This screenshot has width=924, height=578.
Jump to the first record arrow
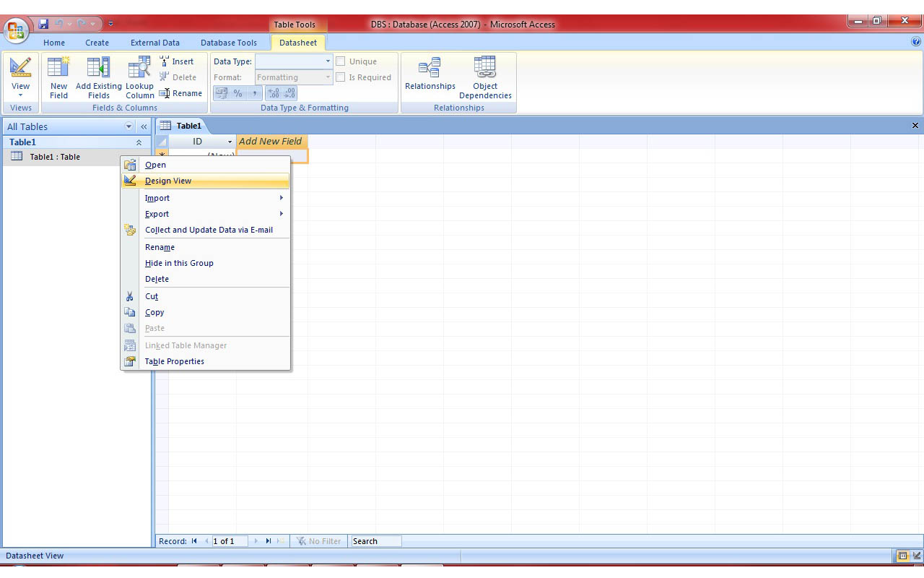[x=194, y=541]
